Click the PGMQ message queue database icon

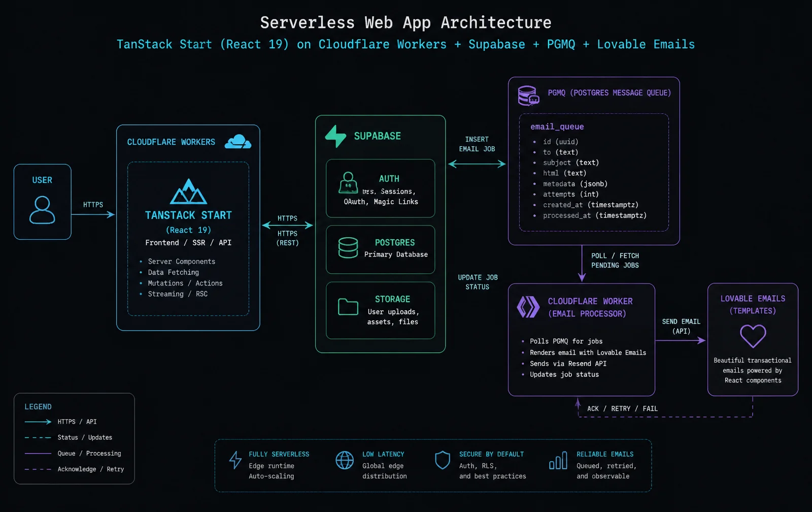click(x=528, y=95)
